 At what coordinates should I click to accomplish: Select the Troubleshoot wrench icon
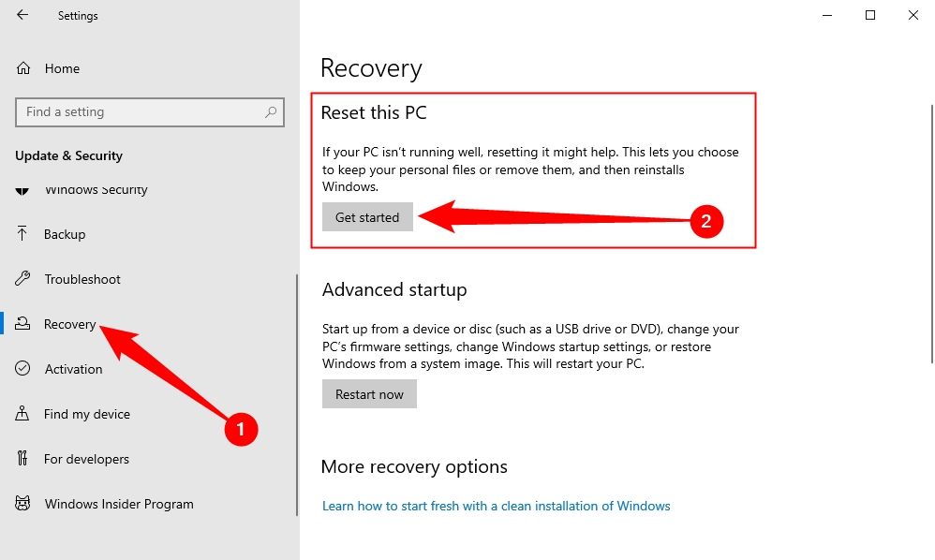[23, 279]
